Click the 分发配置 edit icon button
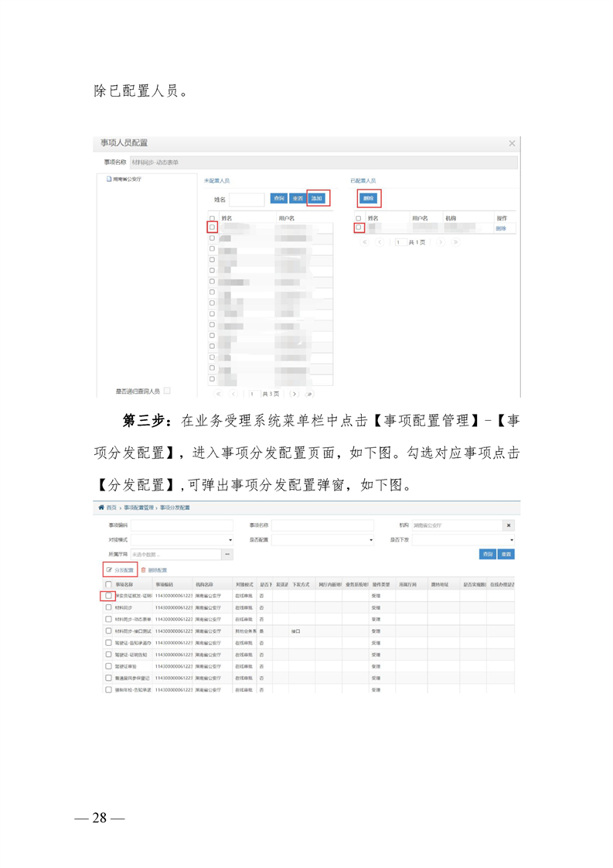613x868 pixels. tap(120, 570)
